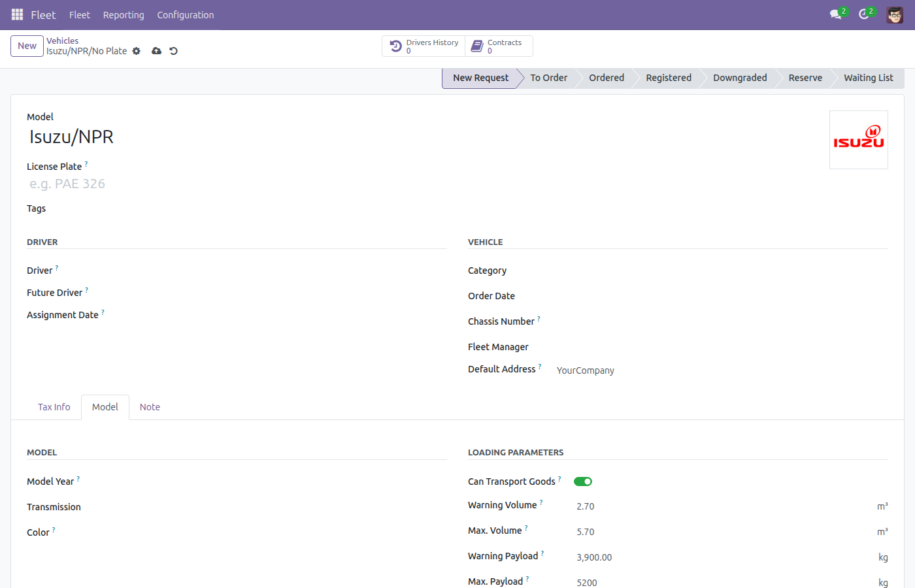This screenshot has width=915, height=588.
Task: Edit Warning Volume value 2.70
Action: [724, 506]
